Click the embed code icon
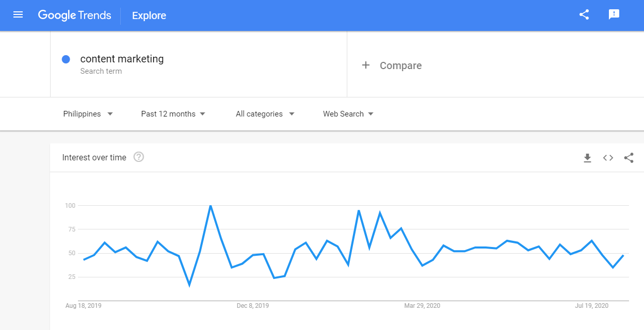 608,158
